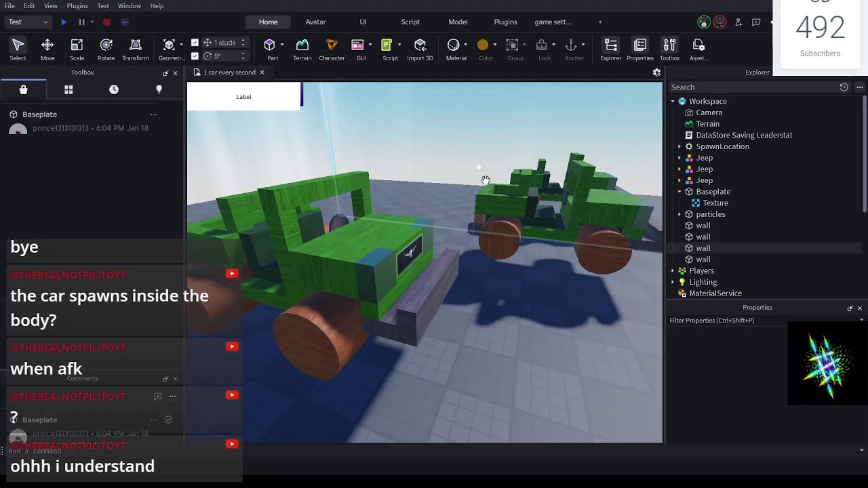Screen dimensions: 868x488
Task: Collapse the Baseplate tree node
Action: 680,192
